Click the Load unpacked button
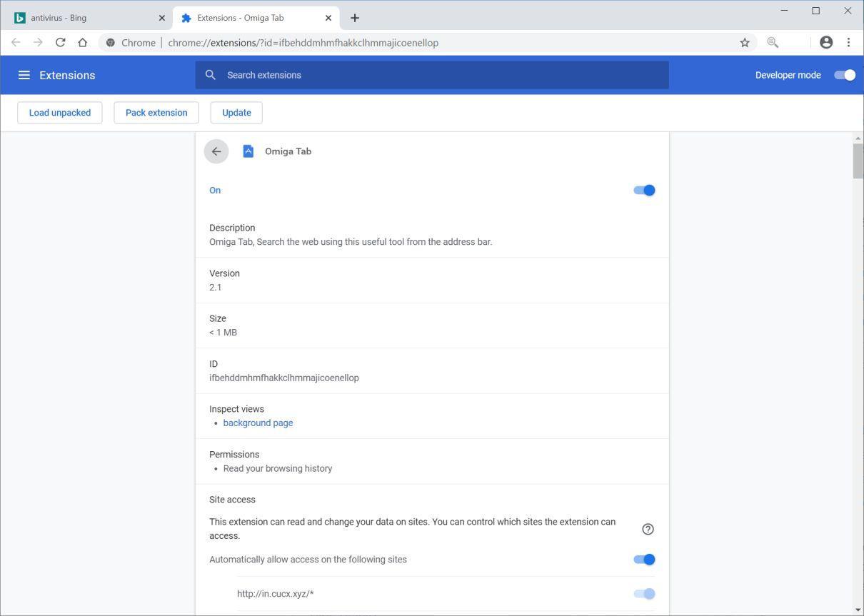 [x=60, y=113]
